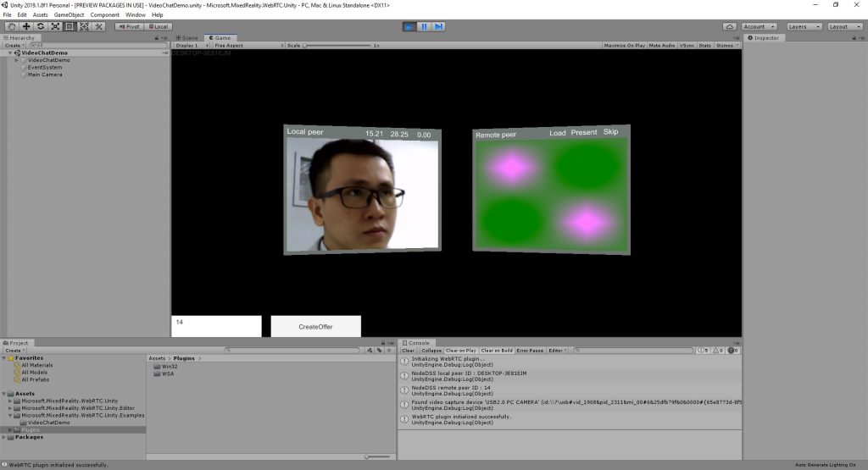This screenshot has height=470, width=868.
Task: Toggle Maximize On Play
Action: [625, 46]
